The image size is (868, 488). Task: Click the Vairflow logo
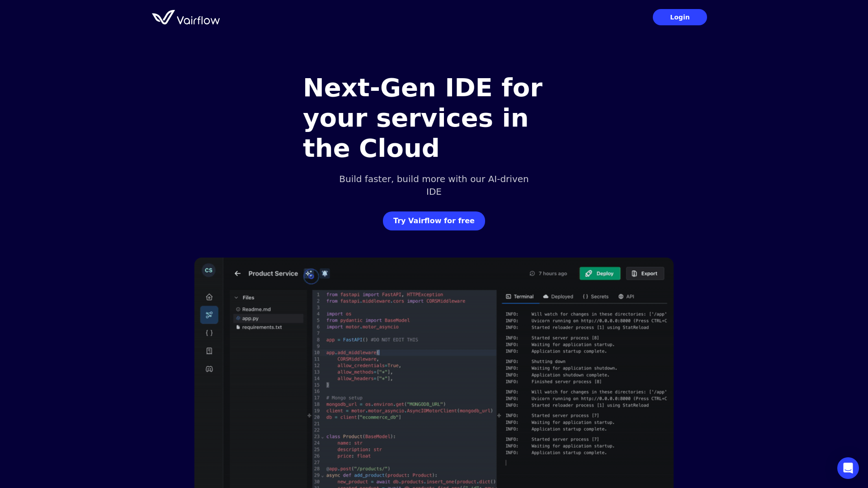point(186,17)
